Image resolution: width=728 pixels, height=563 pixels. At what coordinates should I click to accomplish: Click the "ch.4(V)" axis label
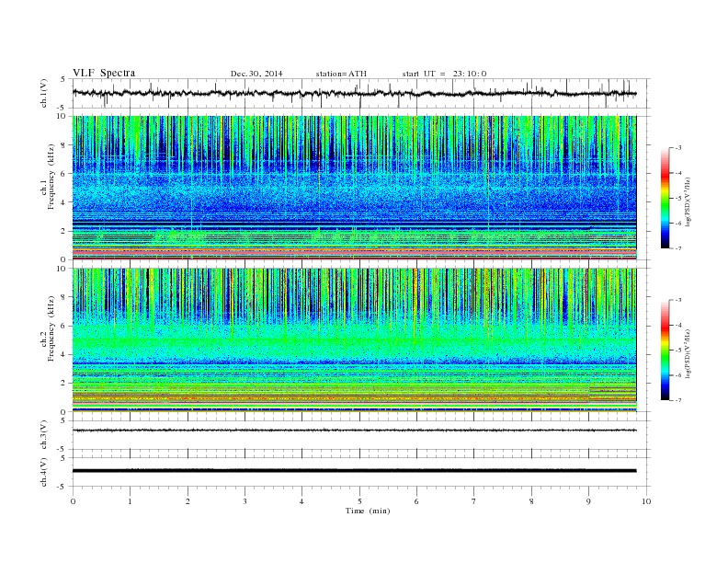(44, 472)
